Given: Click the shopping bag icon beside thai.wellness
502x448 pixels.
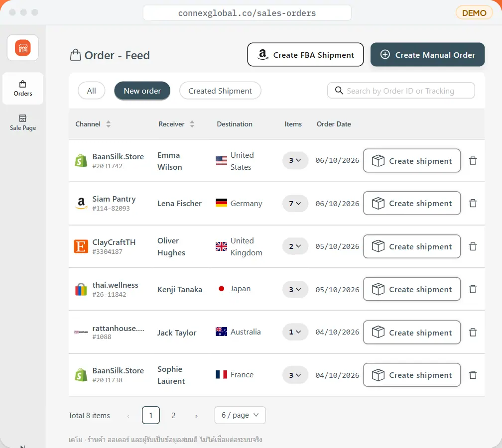Looking at the screenshot, I should pyautogui.click(x=81, y=289).
